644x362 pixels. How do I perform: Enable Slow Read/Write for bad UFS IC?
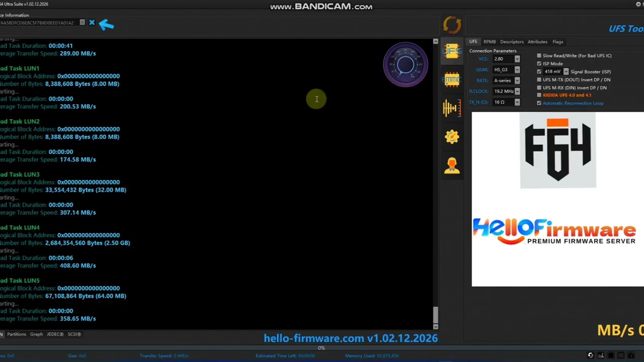pos(539,56)
